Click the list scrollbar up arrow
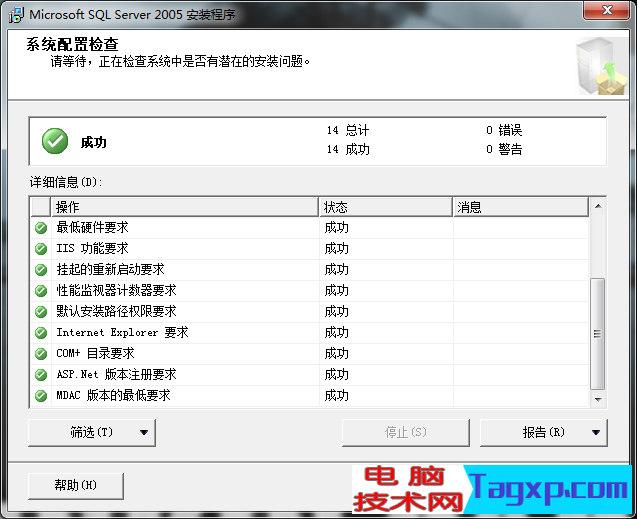Image resolution: width=637 pixels, height=519 pixels. 598,207
